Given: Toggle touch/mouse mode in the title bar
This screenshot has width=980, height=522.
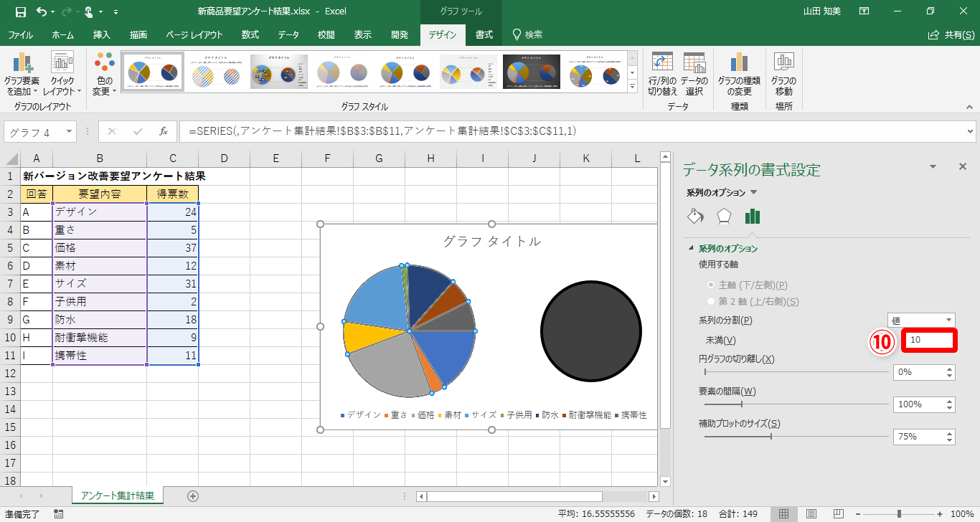Looking at the screenshot, I should pos(88,11).
